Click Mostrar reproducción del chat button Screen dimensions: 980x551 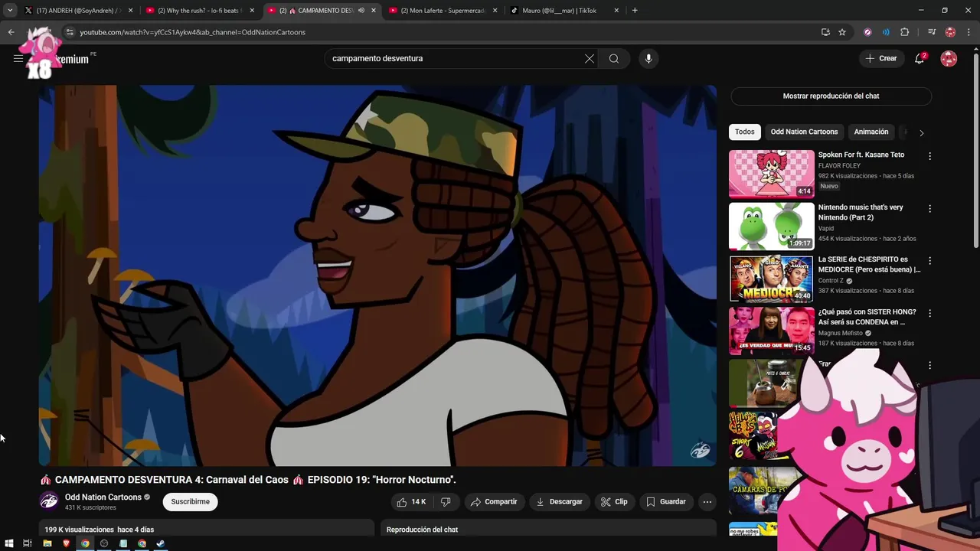[x=831, y=96]
